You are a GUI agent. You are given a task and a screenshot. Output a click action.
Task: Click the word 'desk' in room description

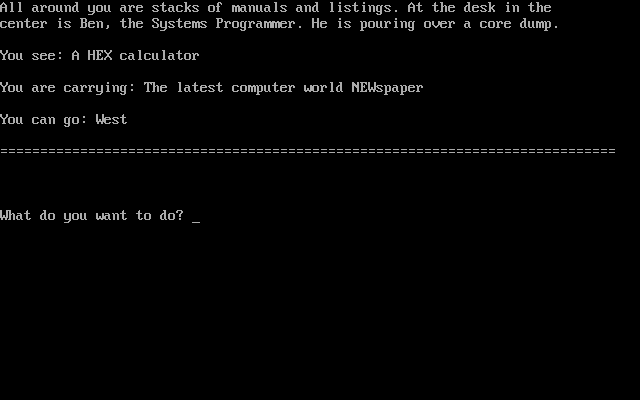click(480, 7)
